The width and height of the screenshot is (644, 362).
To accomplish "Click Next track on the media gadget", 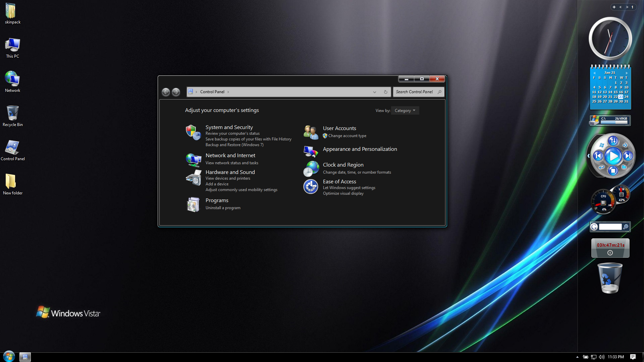I will pyautogui.click(x=628, y=156).
